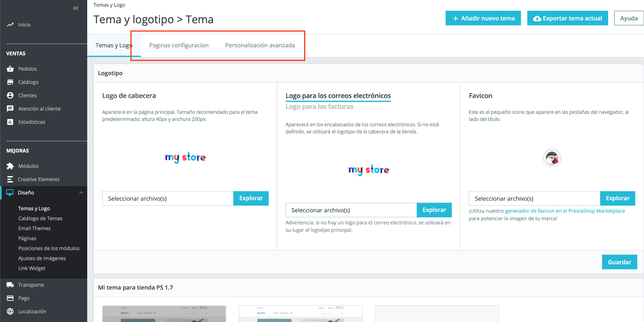Click the Estadísticas bar chart icon

pyautogui.click(x=10, y=122)
